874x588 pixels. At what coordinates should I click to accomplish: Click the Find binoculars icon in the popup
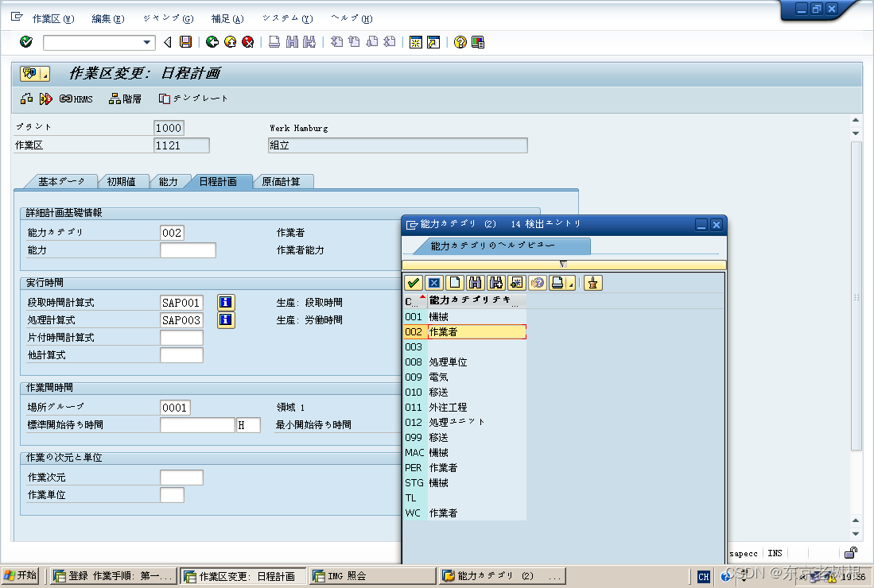click(x=475, y=282)
